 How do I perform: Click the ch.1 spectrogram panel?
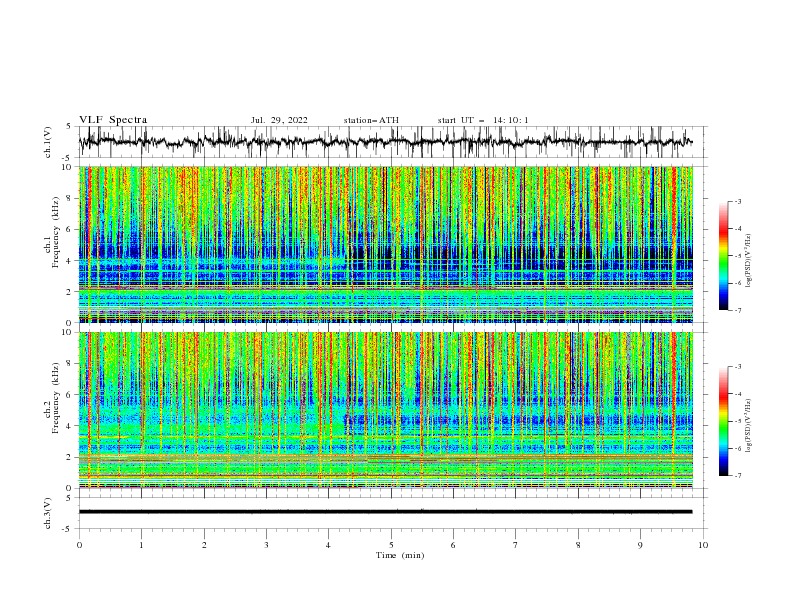pos(386,244)
